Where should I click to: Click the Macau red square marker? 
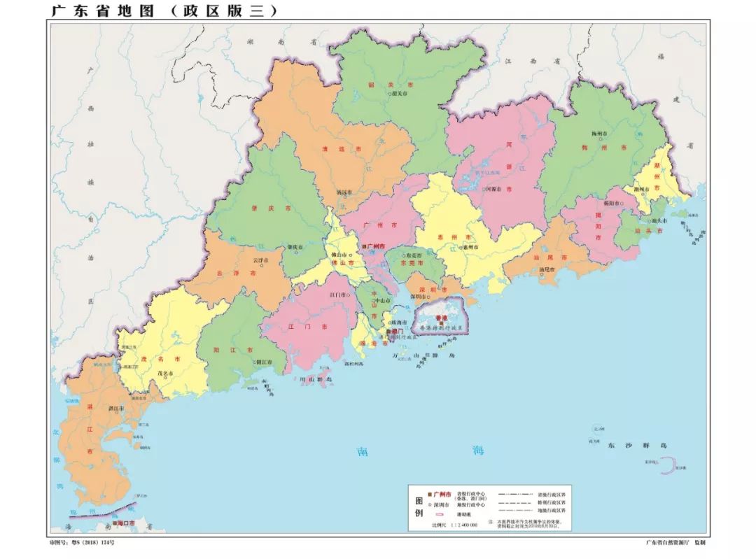[388, 331]
